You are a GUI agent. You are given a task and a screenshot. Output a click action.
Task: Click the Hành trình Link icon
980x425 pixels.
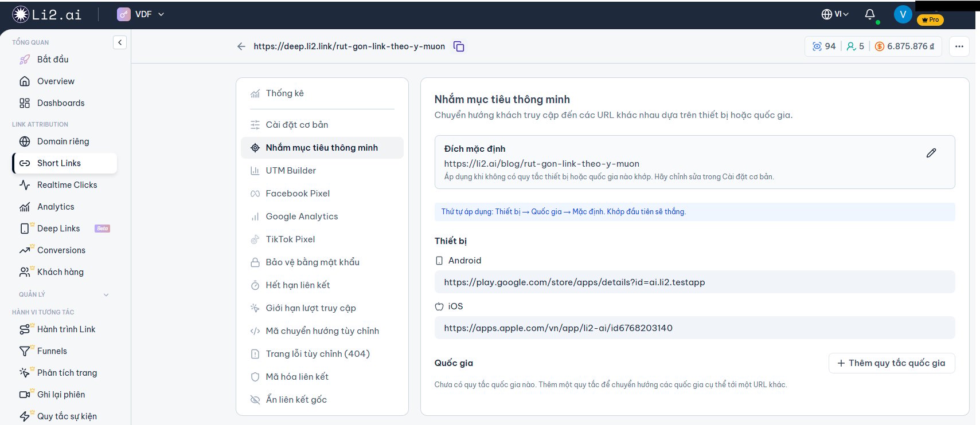point(25,329)
